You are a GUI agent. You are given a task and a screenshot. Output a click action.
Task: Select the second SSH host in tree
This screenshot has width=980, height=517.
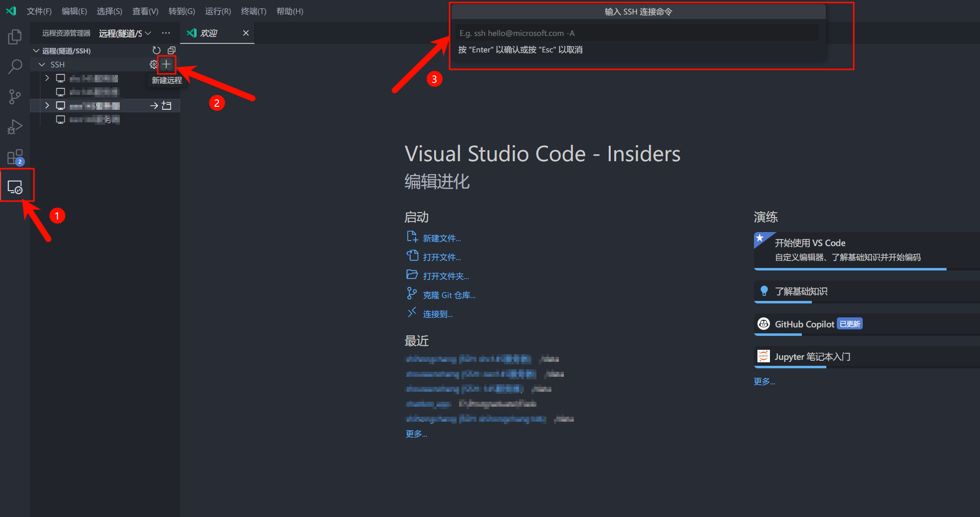click(x=105, y=92)
